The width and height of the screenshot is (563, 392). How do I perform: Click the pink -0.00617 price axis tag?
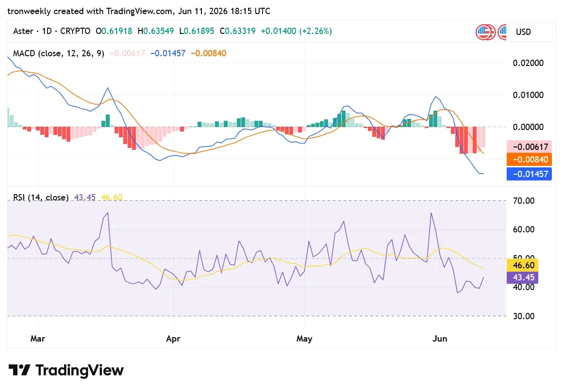529,147
